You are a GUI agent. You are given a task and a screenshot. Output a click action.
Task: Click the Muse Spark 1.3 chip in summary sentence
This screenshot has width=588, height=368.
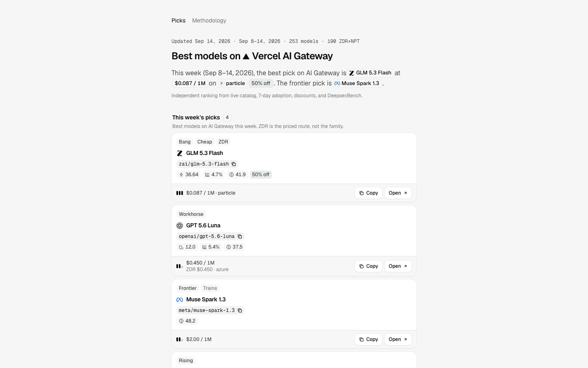(357, 83)
